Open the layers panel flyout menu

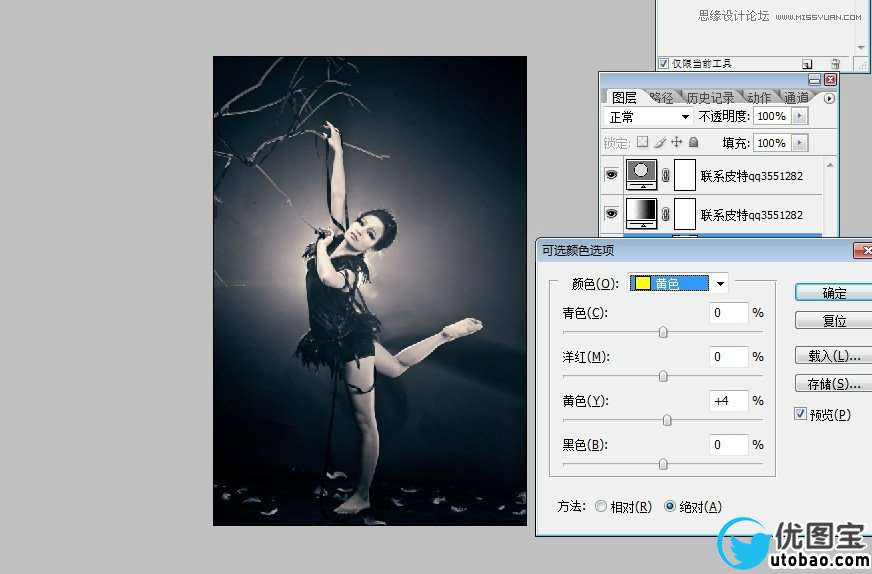tap(829, 98)
